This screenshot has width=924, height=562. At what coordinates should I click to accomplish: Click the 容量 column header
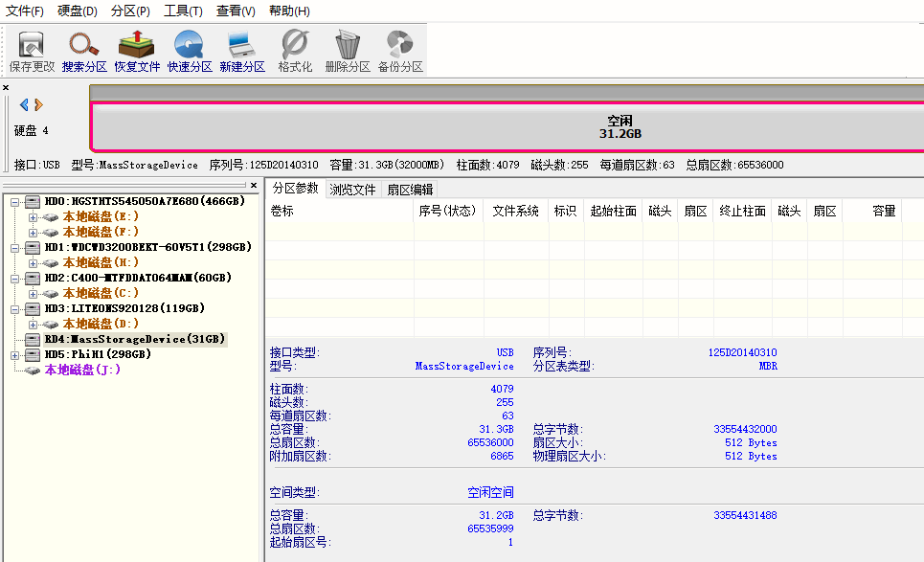872,211
